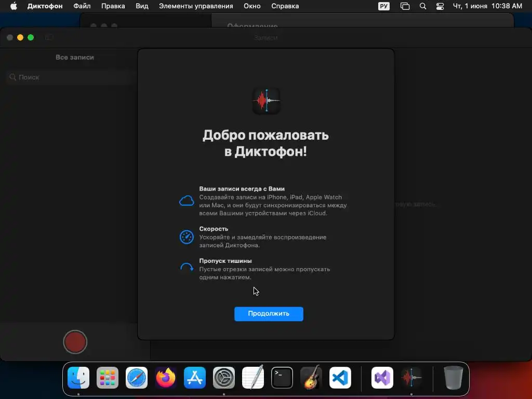
Task: Open Spotlight search magnifier in menu bar
Action: (x=423, y=6)
